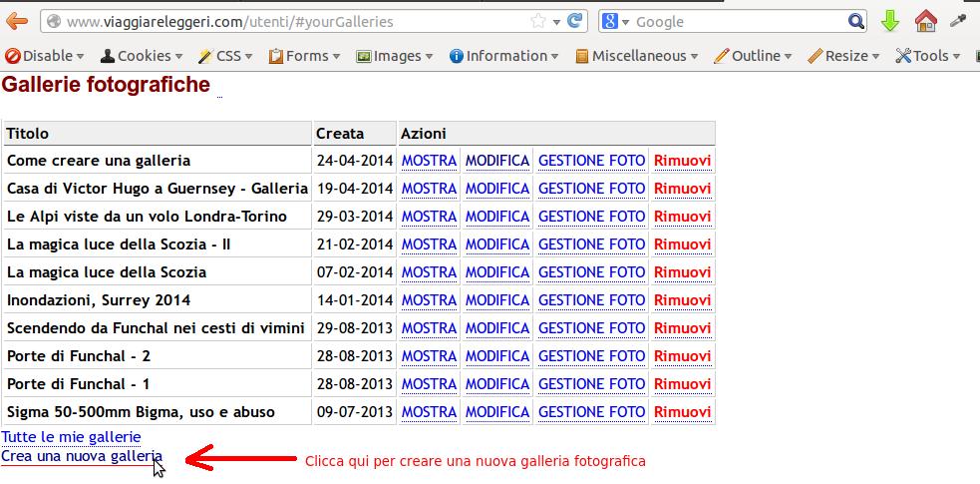980x484 pixels.
Task: Open the Google search engine selector
Action: tap(617, 21)
